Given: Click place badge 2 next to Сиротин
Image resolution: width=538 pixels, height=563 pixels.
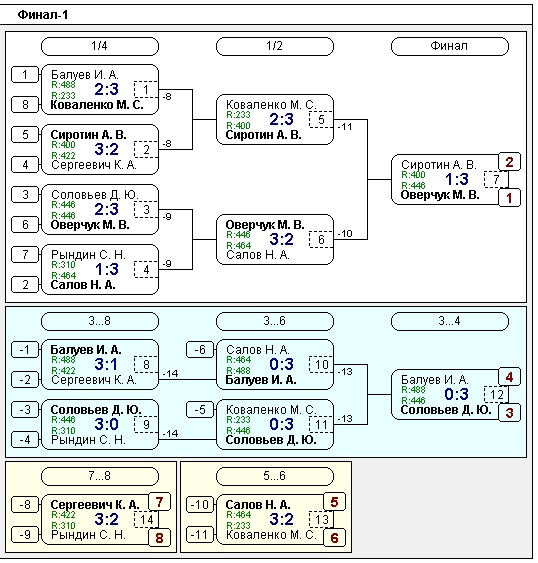Looking at the screenshot, I should (x=509, y=162).
